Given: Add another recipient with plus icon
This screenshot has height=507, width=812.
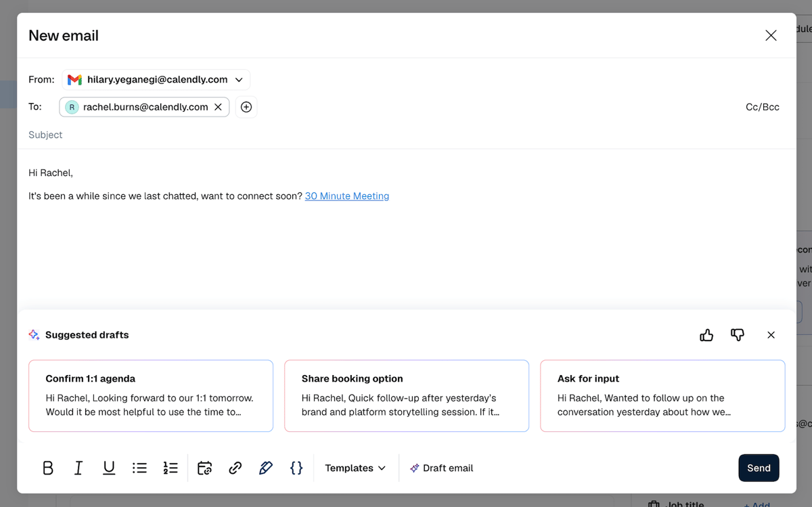Looking at the screenshot, I should pos(246,107).
